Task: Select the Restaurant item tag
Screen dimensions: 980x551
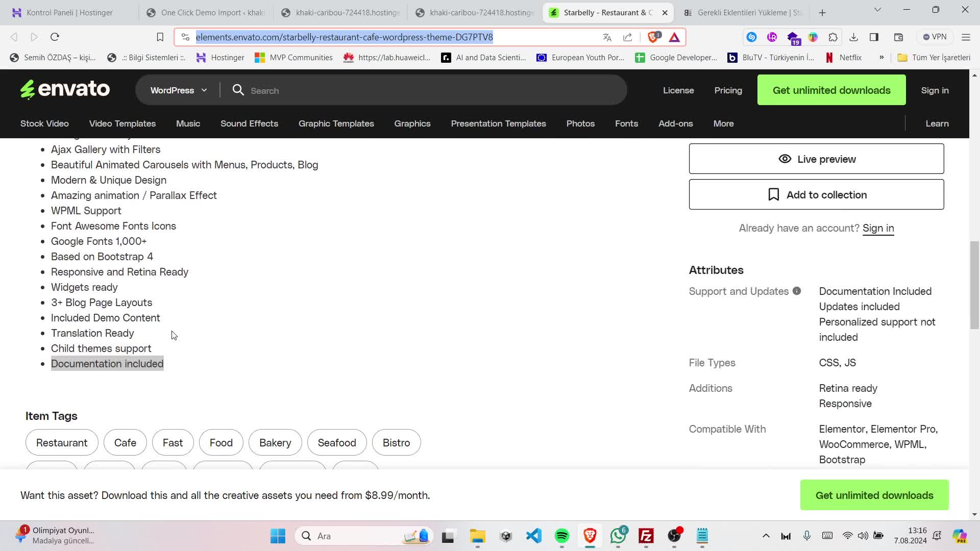Action: pyautogui.click(x=62, y=442)
